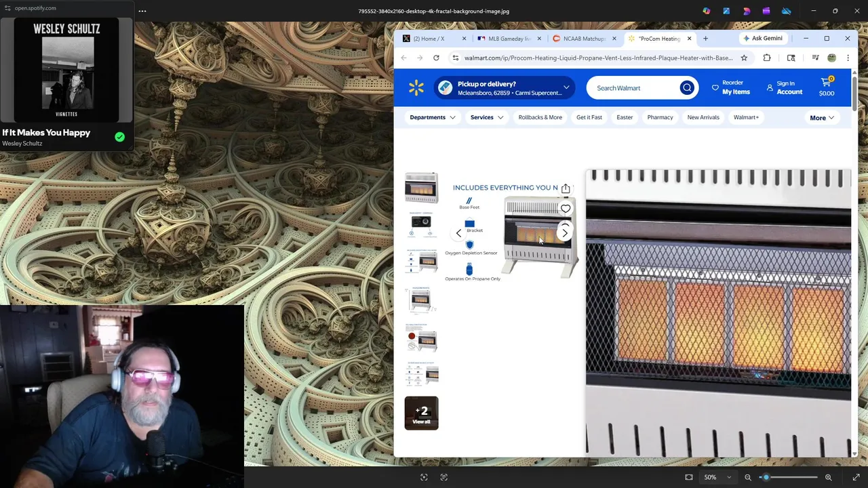Open site information icon in address bar

point(456,58)
